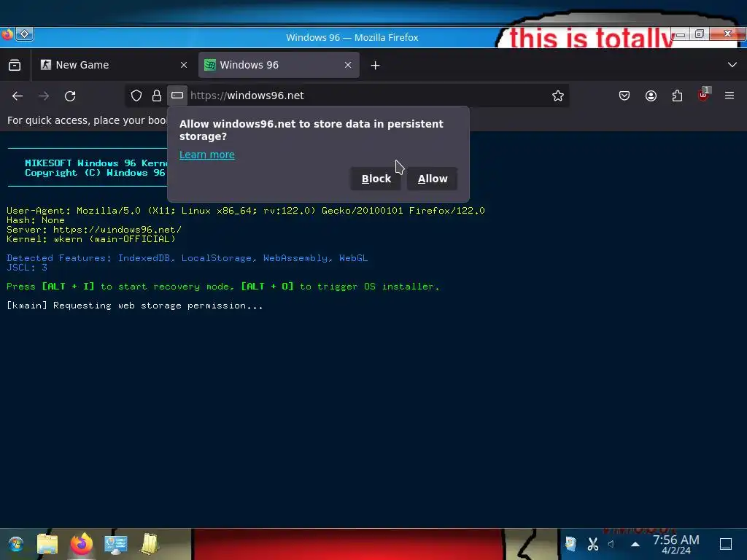Image resolution: width=747 pixels, height=560 pixels.
Task: Go forward with the forward arrow
Action: (44, 96)
